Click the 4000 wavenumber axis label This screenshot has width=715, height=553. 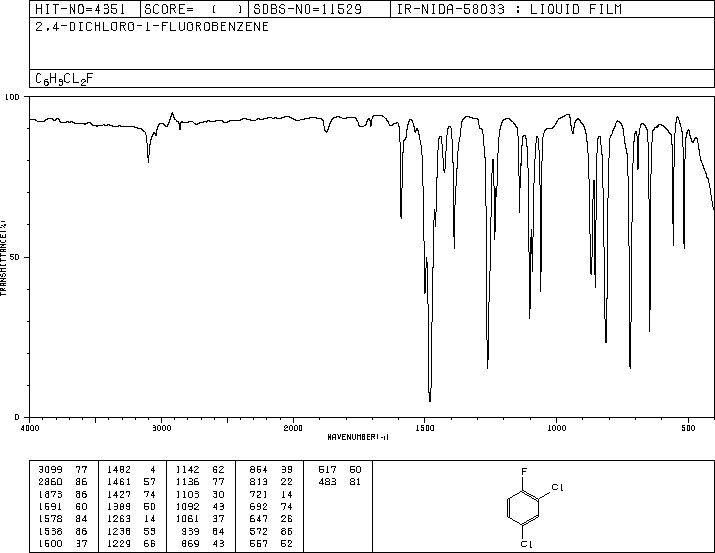(30, 428)
